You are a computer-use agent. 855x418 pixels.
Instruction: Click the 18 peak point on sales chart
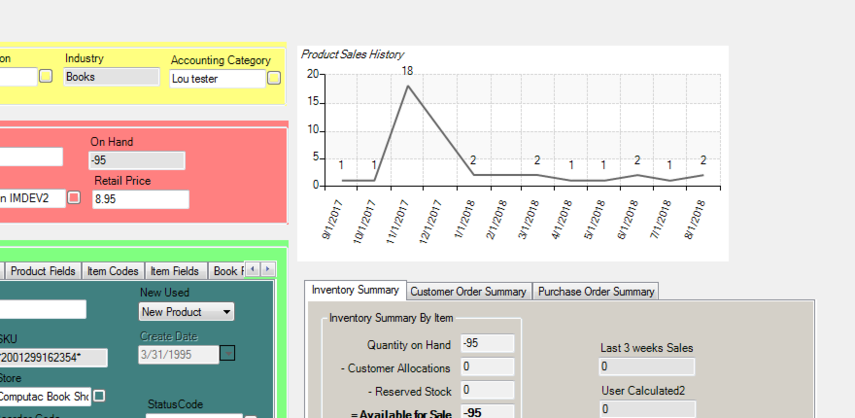pos(407,86)
